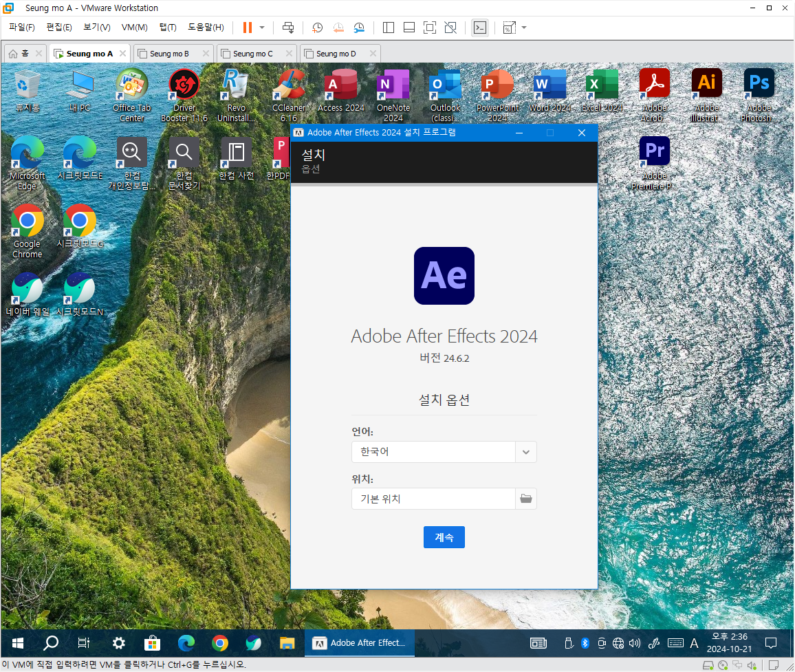This screenshot has height=672, width=795.
Task: Switch to the Seung mo C tab
Action: (x=252, y=54)
